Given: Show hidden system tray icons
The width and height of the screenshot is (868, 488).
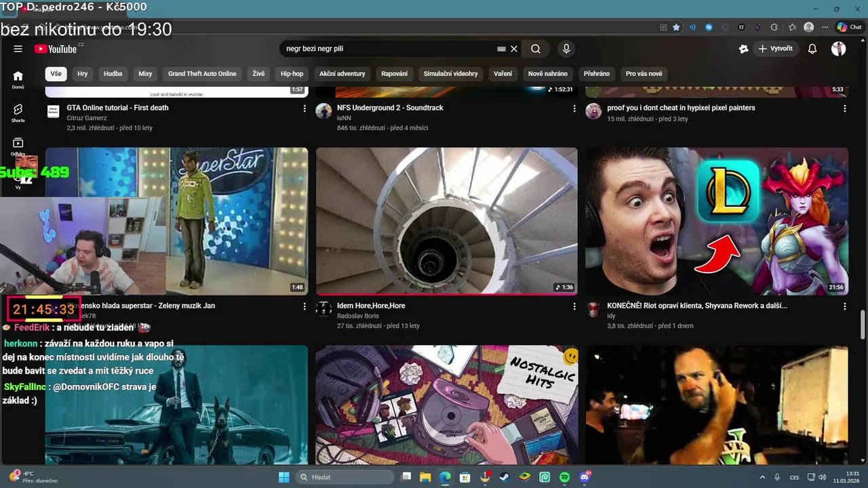Looking at the screenshot, I should (x=762, y=477).
